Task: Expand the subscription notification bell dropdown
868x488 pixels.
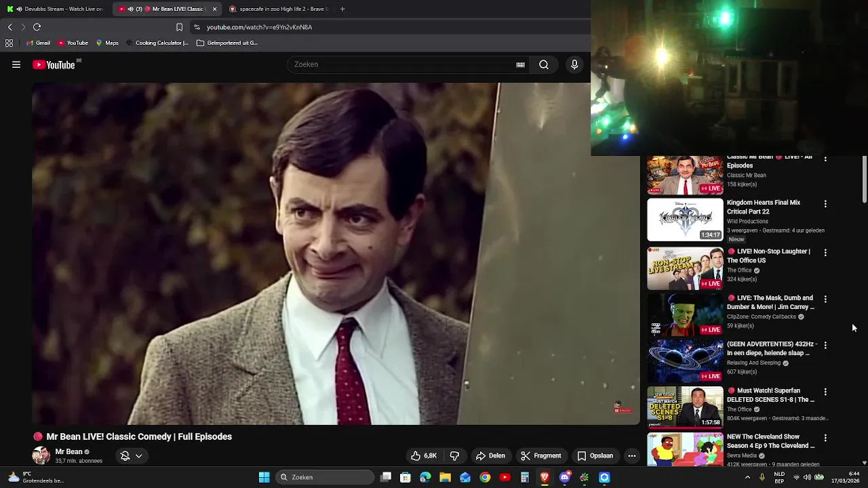Action: point(131,455)
